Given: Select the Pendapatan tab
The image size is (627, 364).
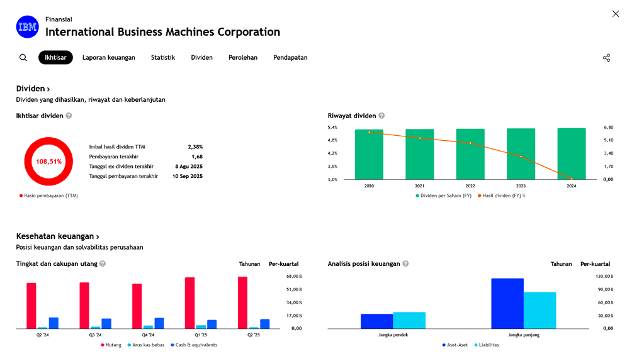Looking at the screenshot, I should click(x=290, y=58).
